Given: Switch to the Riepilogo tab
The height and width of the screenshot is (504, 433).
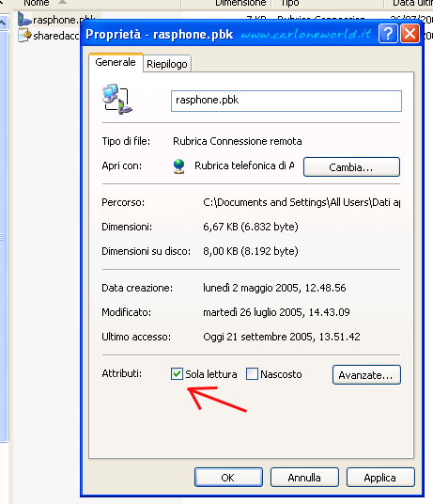Looking at the screenshot, I should click(x=167, y=64).
